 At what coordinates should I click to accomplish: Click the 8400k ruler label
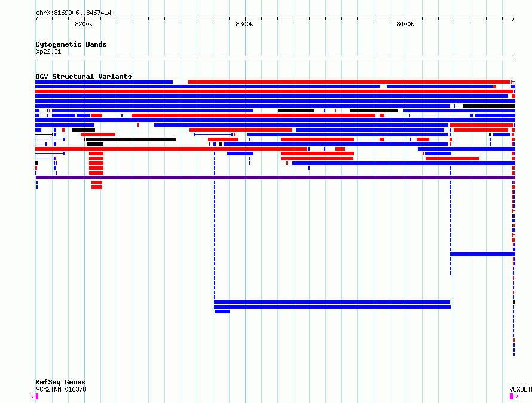[405, 24]
